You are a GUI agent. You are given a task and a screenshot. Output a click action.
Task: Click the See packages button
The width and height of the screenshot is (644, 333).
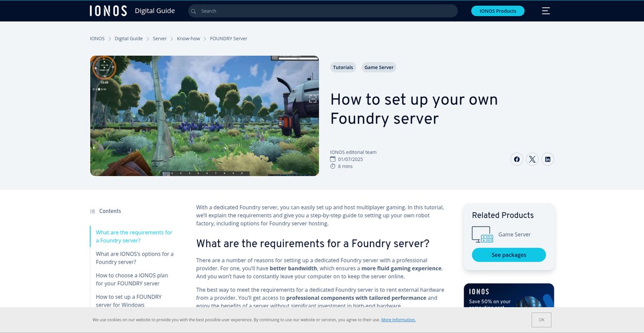click(x=509, y=255)
